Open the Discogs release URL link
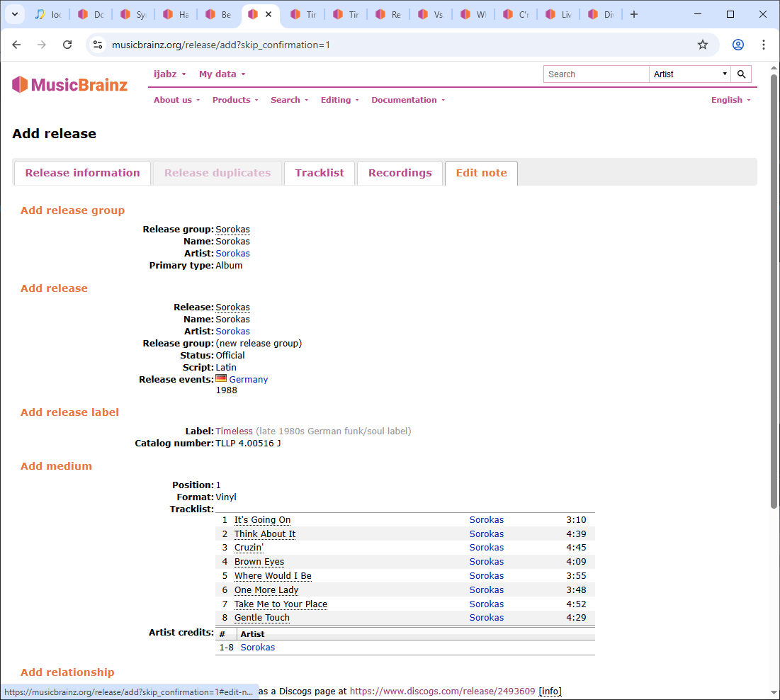 click(x=442, y=691)
